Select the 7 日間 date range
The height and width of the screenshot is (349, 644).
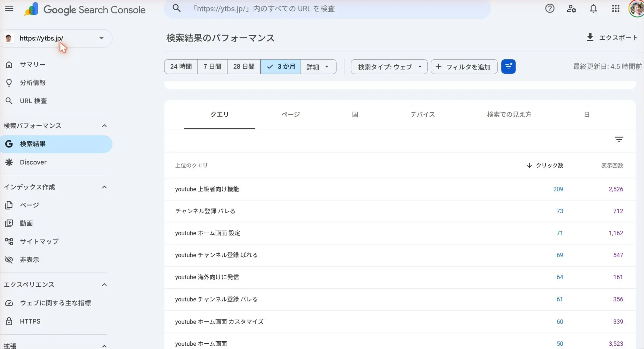tap(212, 66)
